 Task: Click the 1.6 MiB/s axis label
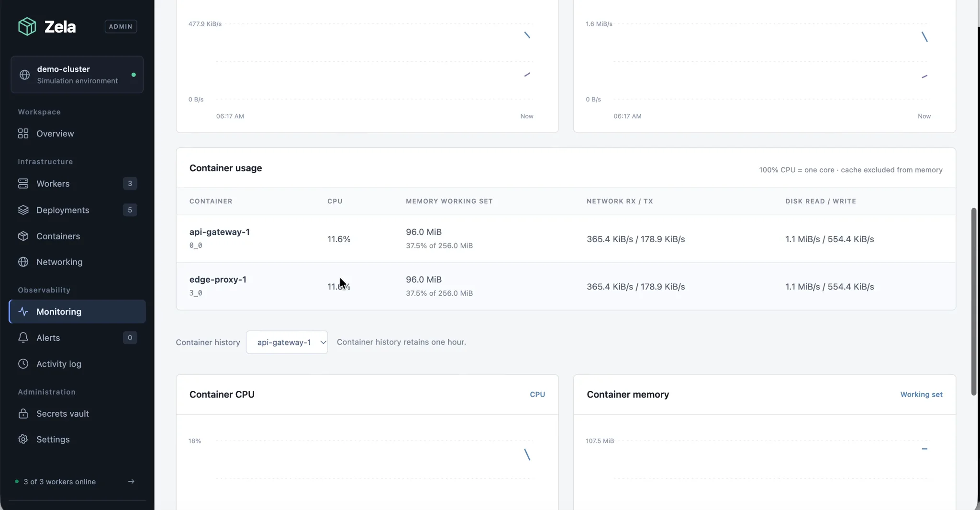coord(599,24)
